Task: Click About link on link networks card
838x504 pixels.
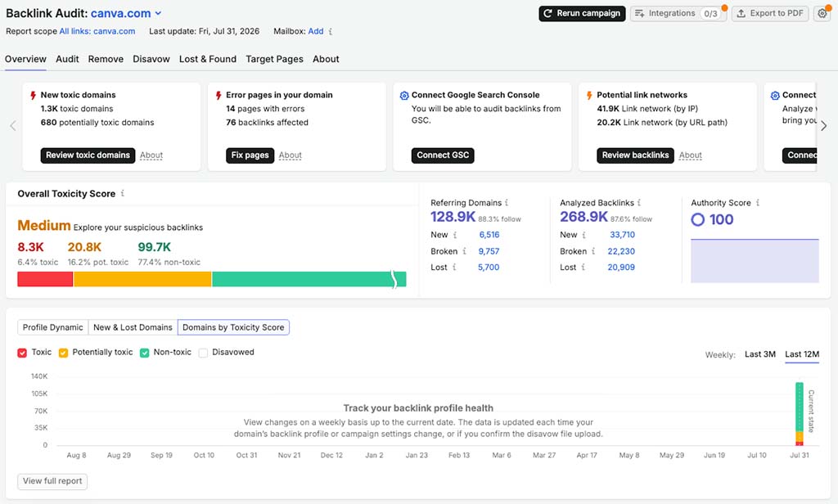Action: [691, 155]
